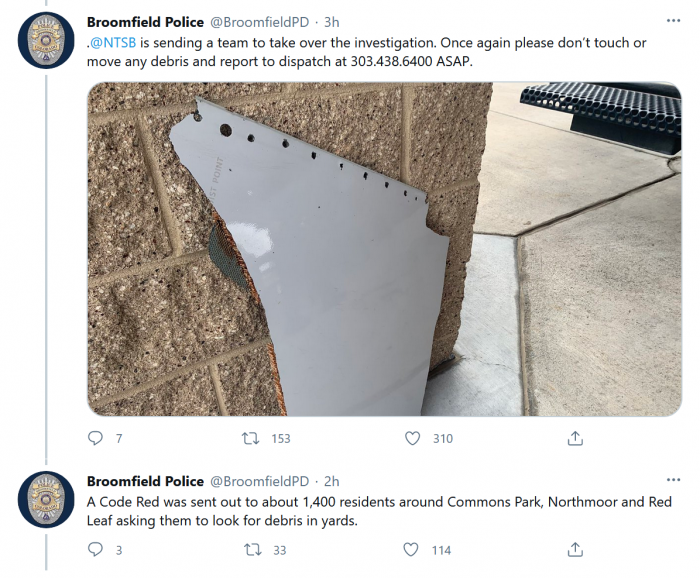Share the NTSB debris tweet
Screen dimensions: 700x578
pyautogui.click(x=575, y=438)
